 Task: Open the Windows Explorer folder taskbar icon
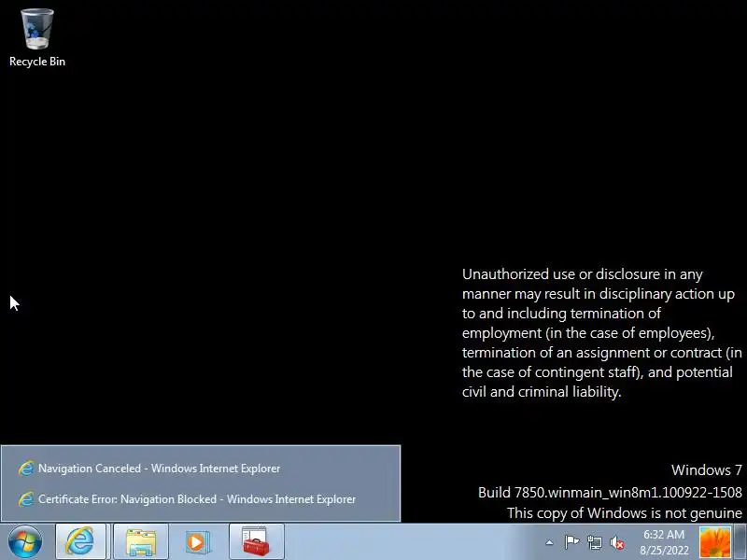[141, 542]
